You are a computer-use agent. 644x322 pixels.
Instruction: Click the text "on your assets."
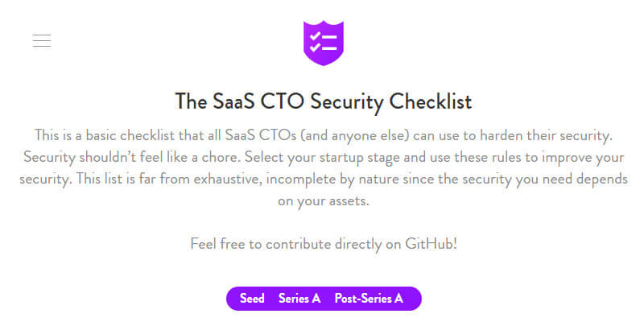(x=323, y=201)
